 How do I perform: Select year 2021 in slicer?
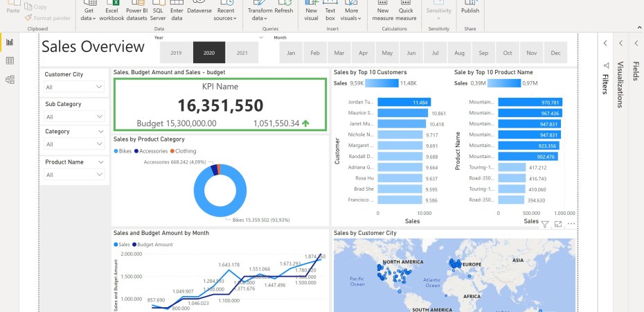coord(242,53)
